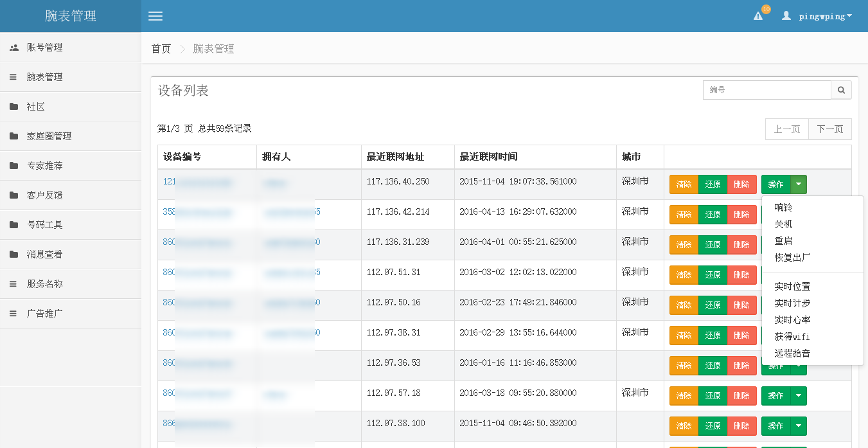Click 清除 in the 117.136.40.250 row
This screenshot has width=868, height=448.
tap(684, 184)
